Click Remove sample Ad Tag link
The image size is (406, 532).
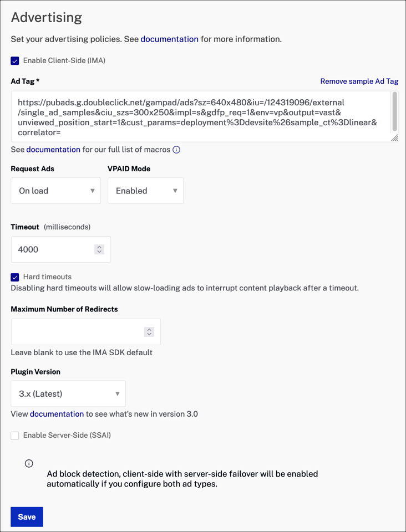point(359,81)
